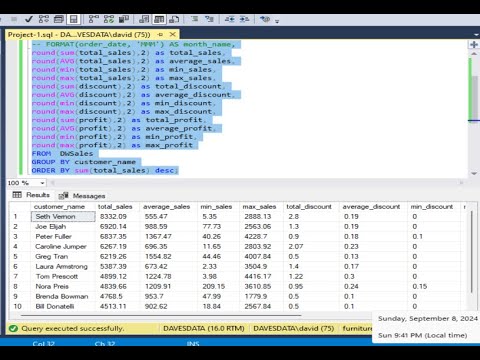The height and width of the screenshot is (360, 480).
Task: Open the Query Options dialog icon
Action: 59,19
